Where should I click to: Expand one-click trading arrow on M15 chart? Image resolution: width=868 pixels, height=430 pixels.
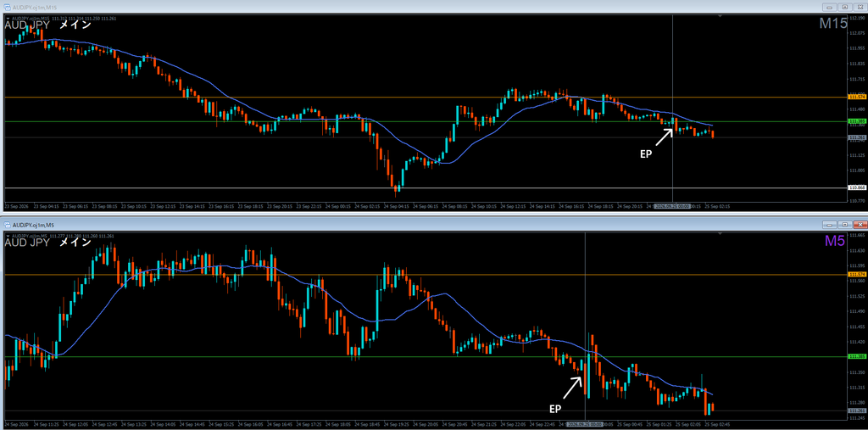[8, 19]
